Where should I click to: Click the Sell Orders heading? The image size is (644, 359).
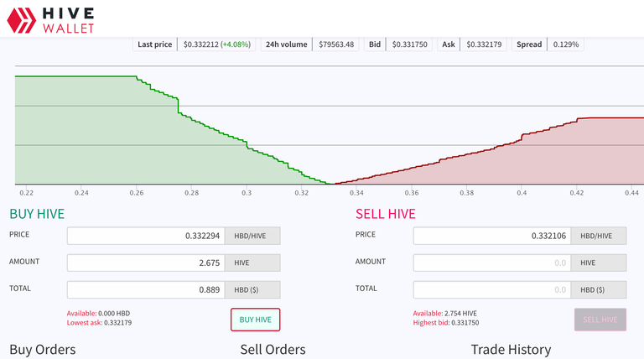273,350
